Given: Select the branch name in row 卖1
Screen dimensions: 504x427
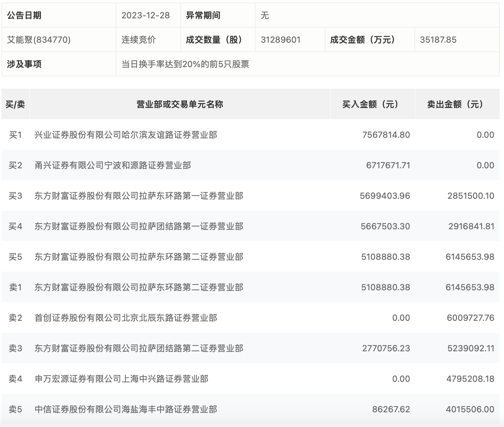Looking at the screenshot, I should [x=139, y=287].
